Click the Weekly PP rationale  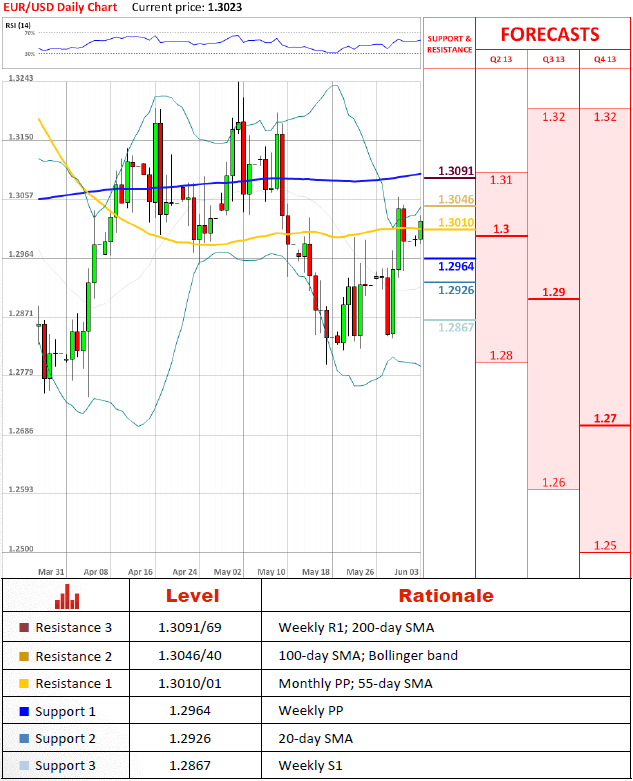point(311,710)
